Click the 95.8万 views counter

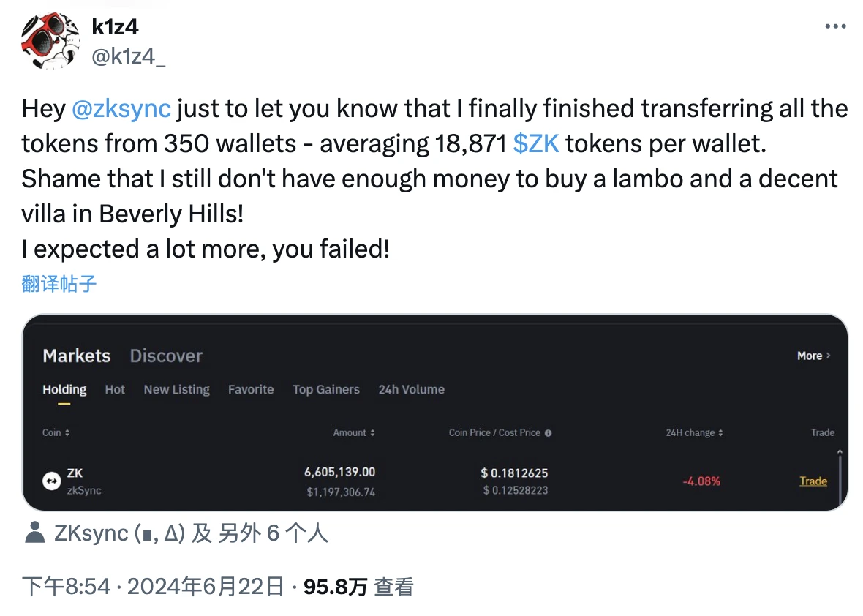click(334, 586)
